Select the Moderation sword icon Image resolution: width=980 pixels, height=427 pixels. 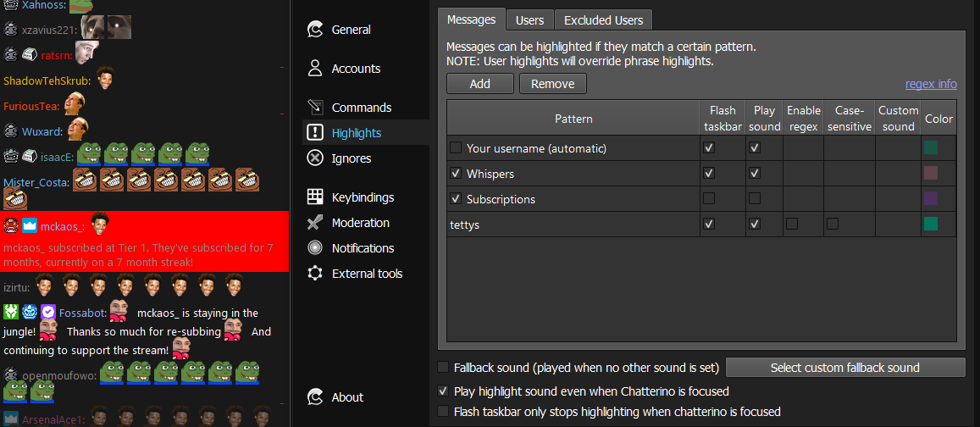click(315, 223)
